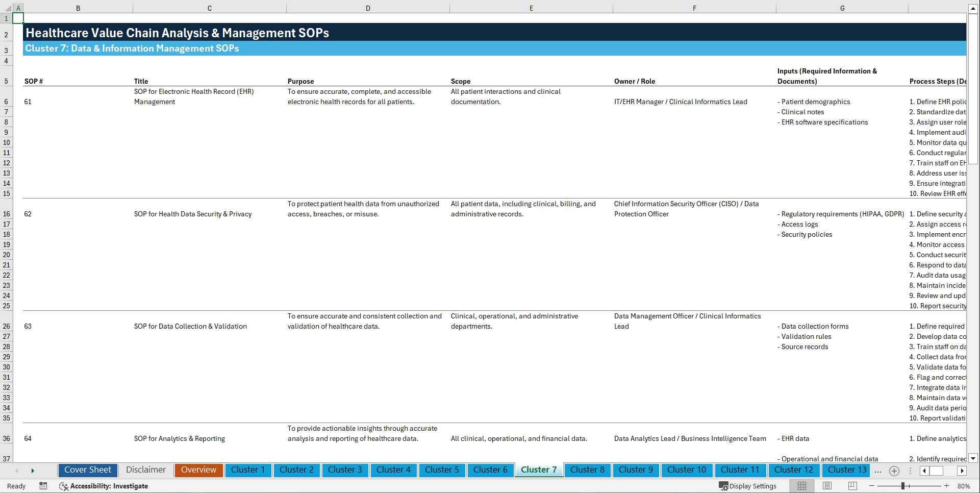Open Display Settings from status bar
980x493 pixels.
coord(748,486)
